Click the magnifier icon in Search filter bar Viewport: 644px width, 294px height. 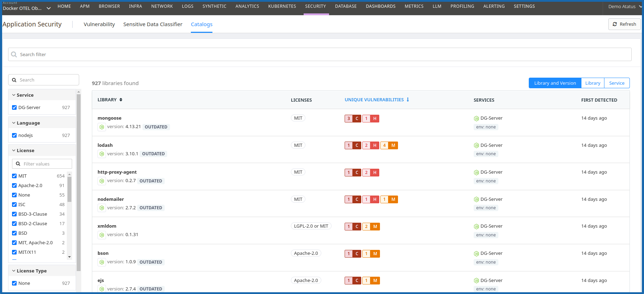(x=14, y=54)
